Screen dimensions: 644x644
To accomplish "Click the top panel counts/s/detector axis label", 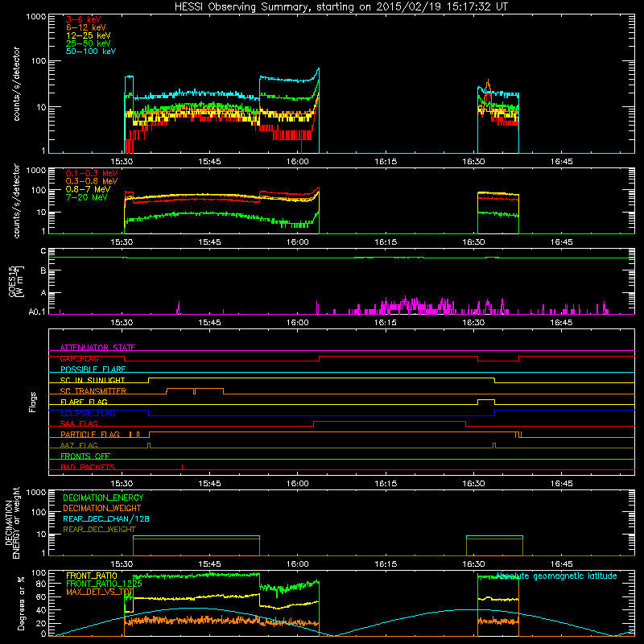I will pyautogui.click(x=16, y=84).
